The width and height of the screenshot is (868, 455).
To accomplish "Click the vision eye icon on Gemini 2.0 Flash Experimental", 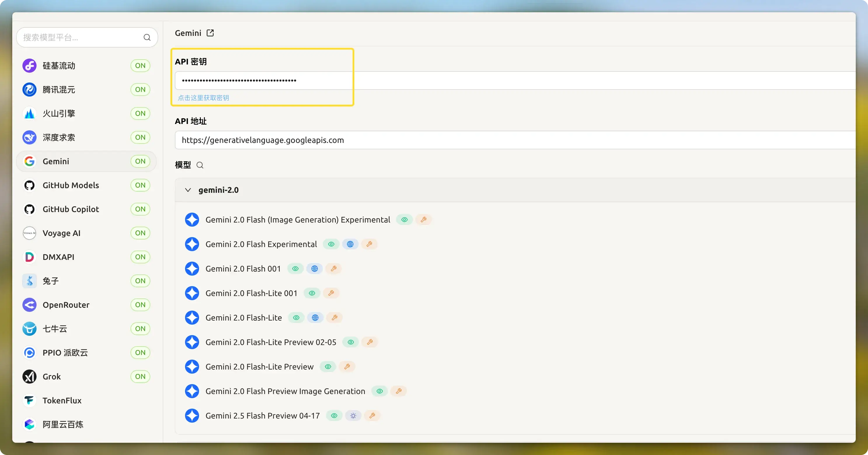I will tap(331, 244).
